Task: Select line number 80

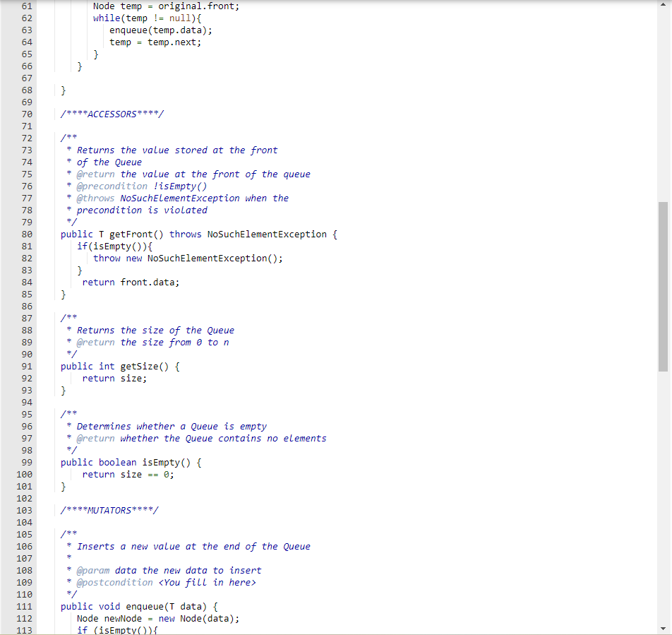Action: tap(26, 234)
